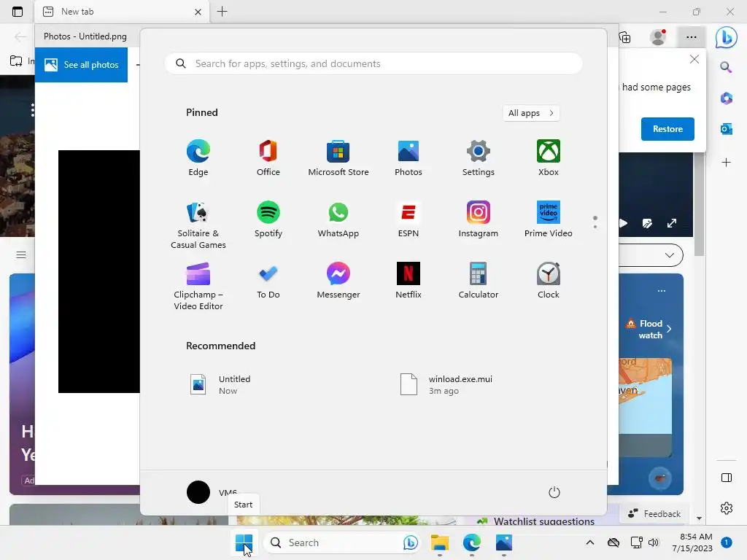
Task: Open Edge profile avatar
Action: click(x=659, y=37)
